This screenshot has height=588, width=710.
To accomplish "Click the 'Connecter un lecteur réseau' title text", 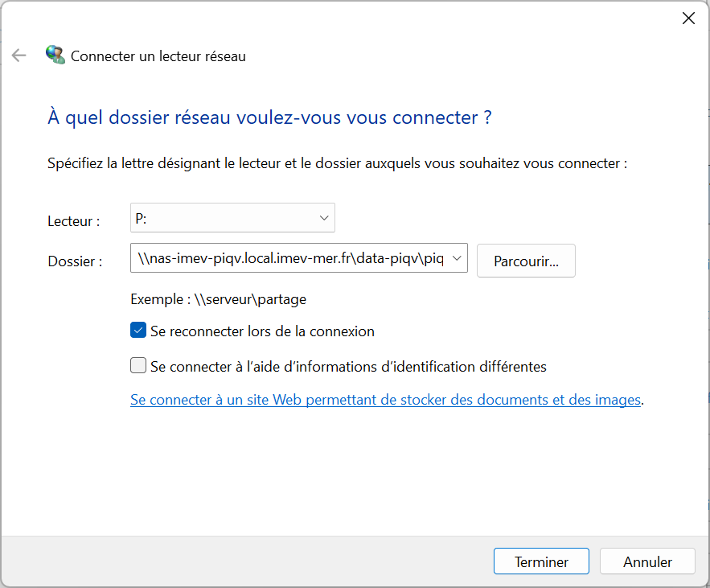I will pos(158,56).
